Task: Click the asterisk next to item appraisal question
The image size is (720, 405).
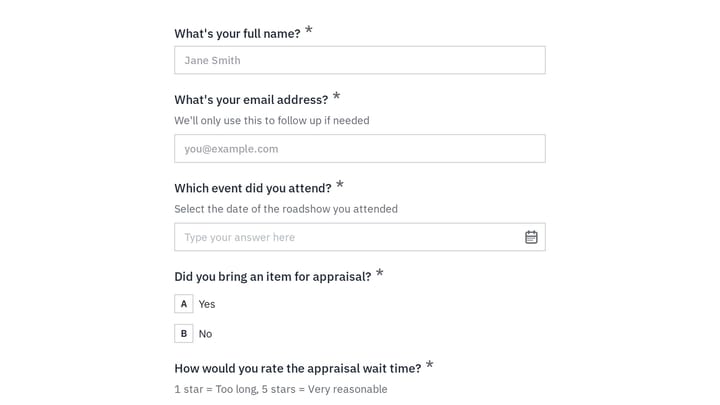Action: point(380,274)
